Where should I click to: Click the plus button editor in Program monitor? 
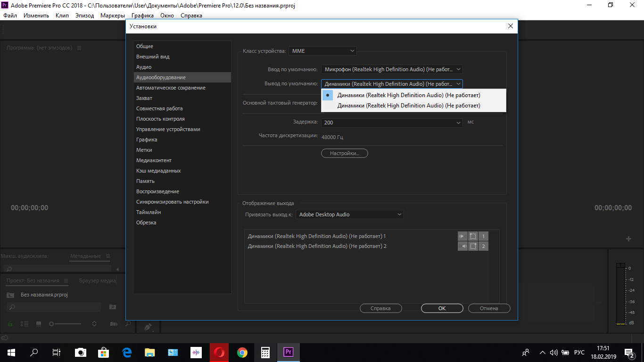(x=628, y=239)
